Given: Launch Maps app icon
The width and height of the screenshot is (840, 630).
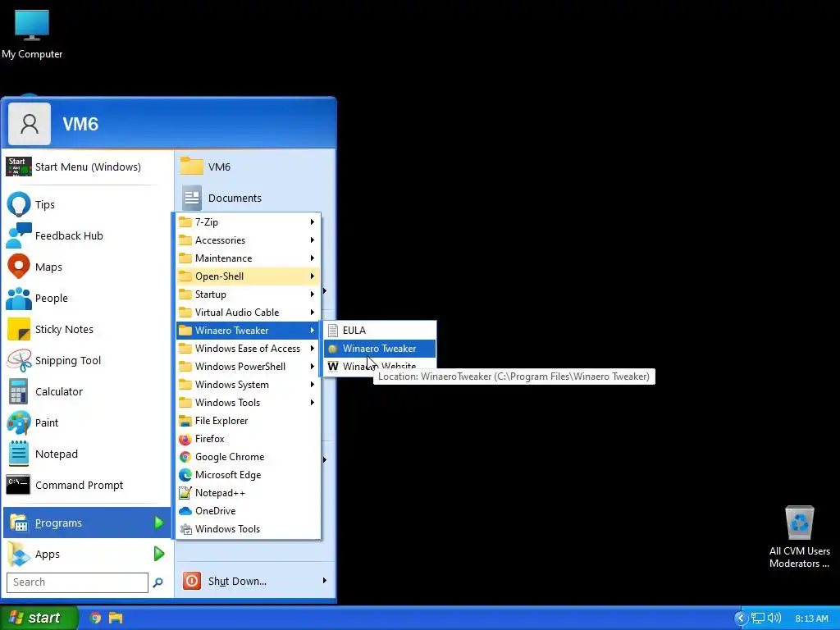Looking at the screenshot, I should click(19, 267).
